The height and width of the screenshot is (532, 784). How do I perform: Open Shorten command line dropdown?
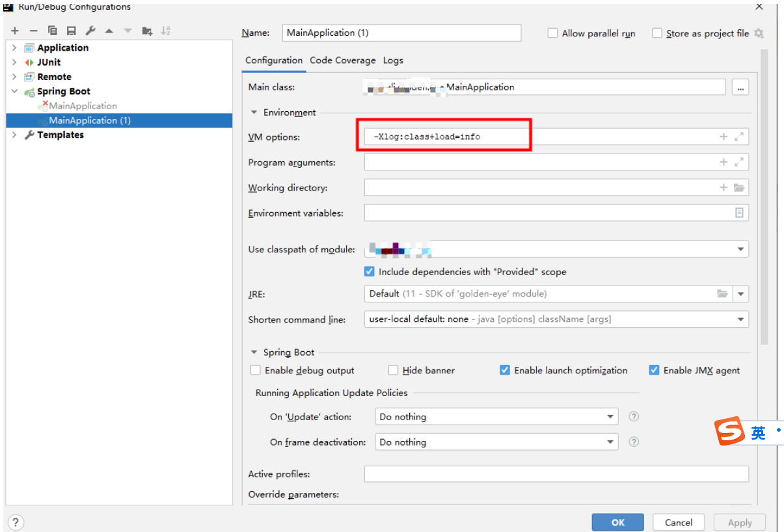click(x=740, y=319)
